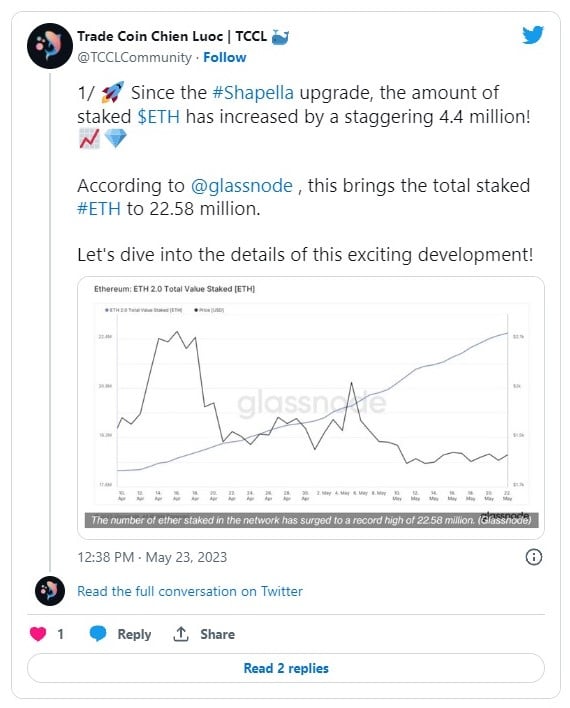
Task: Open the small avatar beside full conversation link
Action: pos(50,591)
